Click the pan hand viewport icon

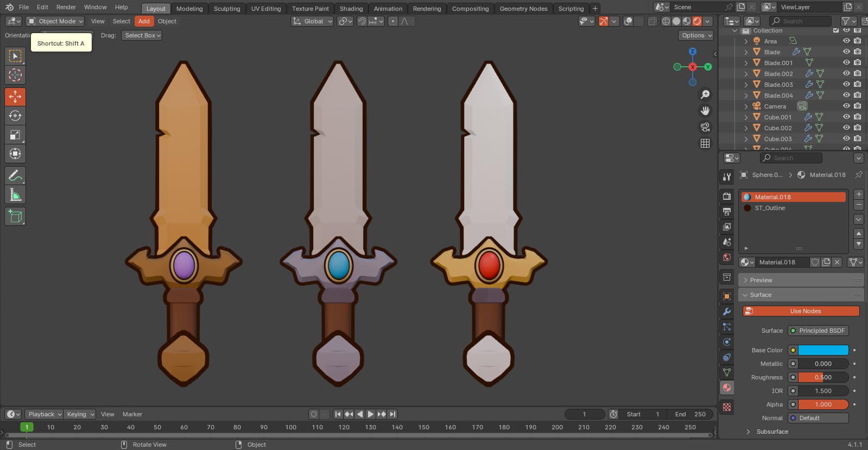click(705, 111)
